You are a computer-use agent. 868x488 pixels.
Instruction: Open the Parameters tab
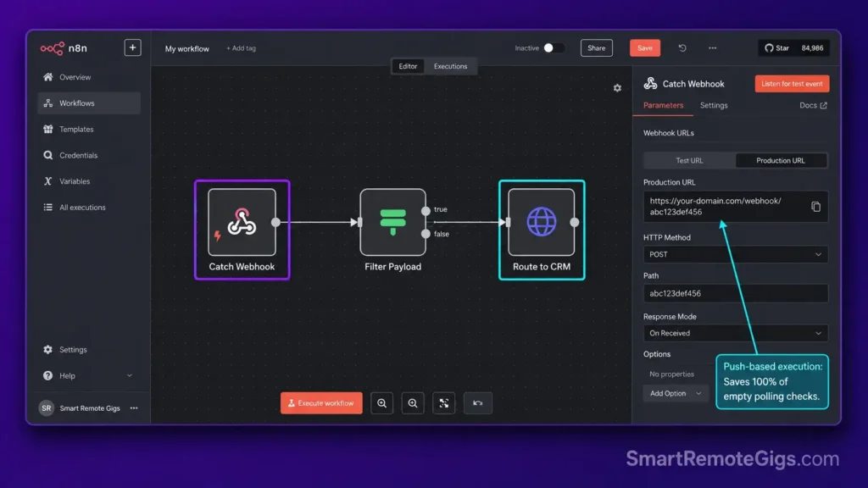pos(663,105)
